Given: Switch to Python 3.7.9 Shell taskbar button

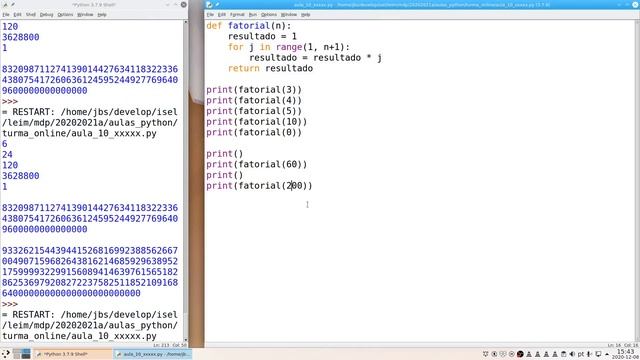Looking at the screenshot, I should click(72, 354).
